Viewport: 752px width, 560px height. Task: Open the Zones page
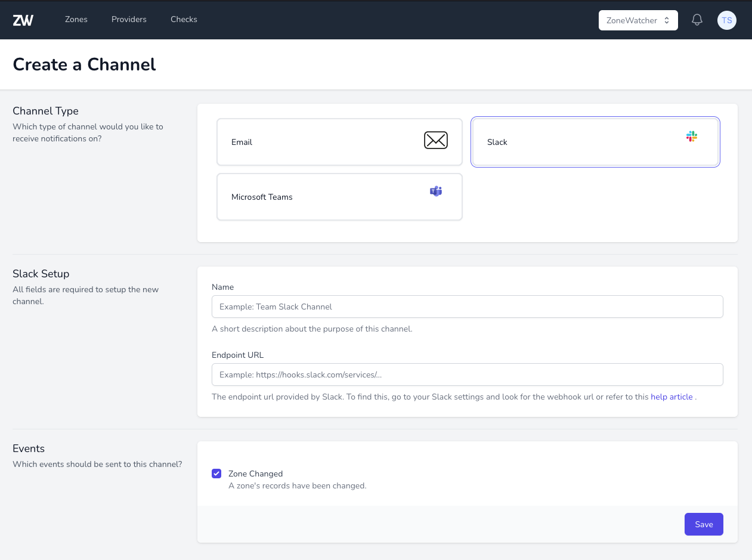click(x=76, y=19)
